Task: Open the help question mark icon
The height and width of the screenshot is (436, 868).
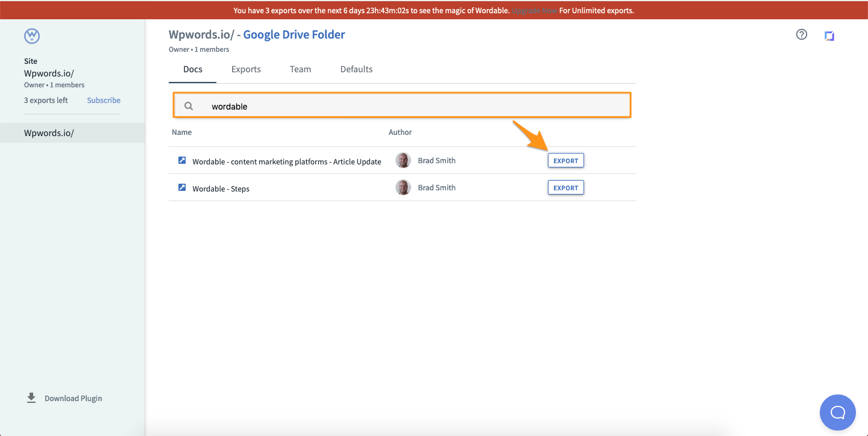Action: (802, 35)
